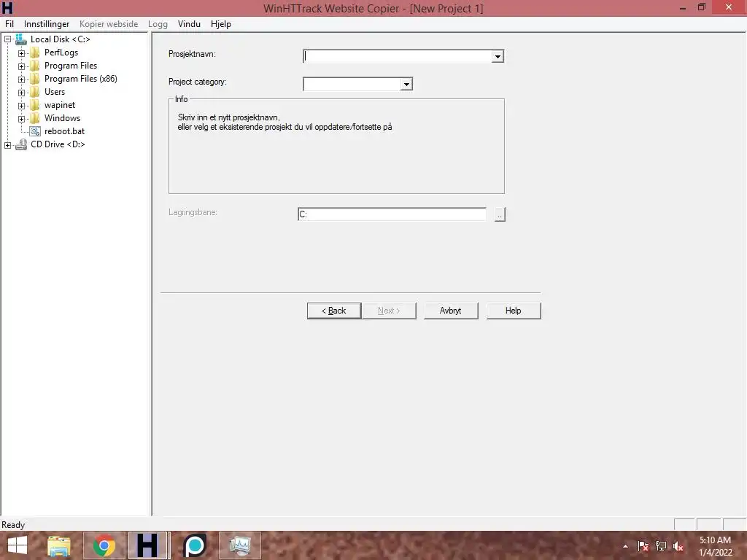The height and width of the screenshot is (560, 747).
Task: Click the muted volume tray icon
Action: tap(678, 546)
